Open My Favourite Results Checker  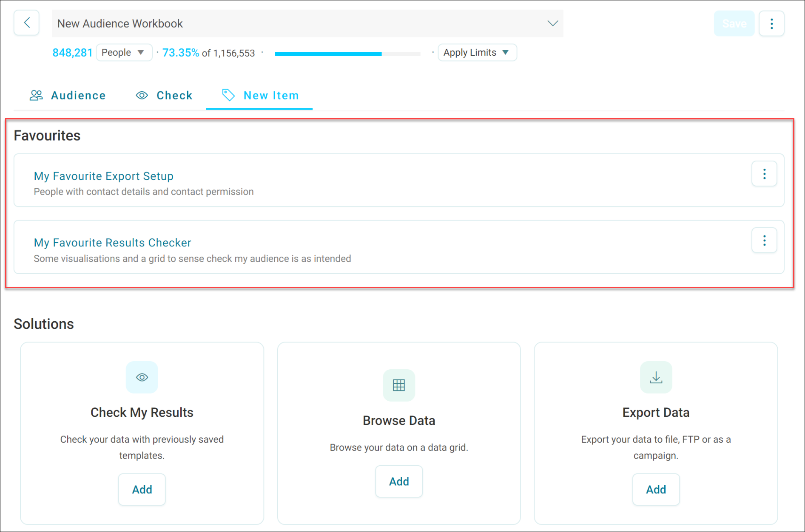click(x=112, y=243)
